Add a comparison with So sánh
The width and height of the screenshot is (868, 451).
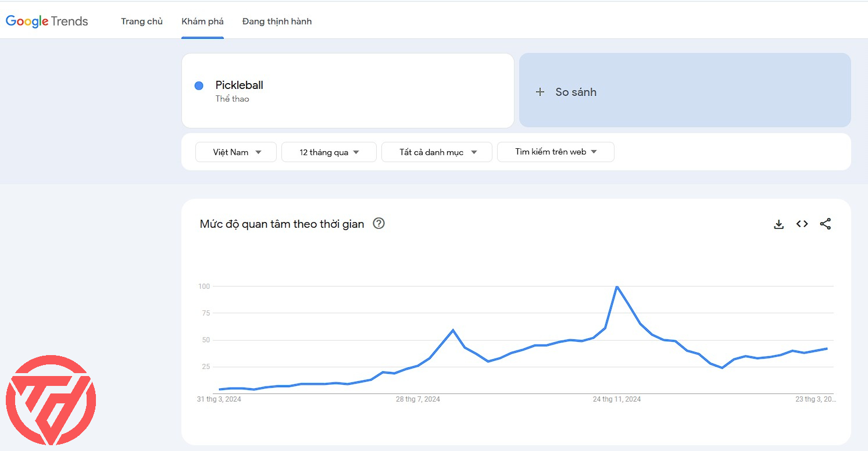tap(685, 90)
